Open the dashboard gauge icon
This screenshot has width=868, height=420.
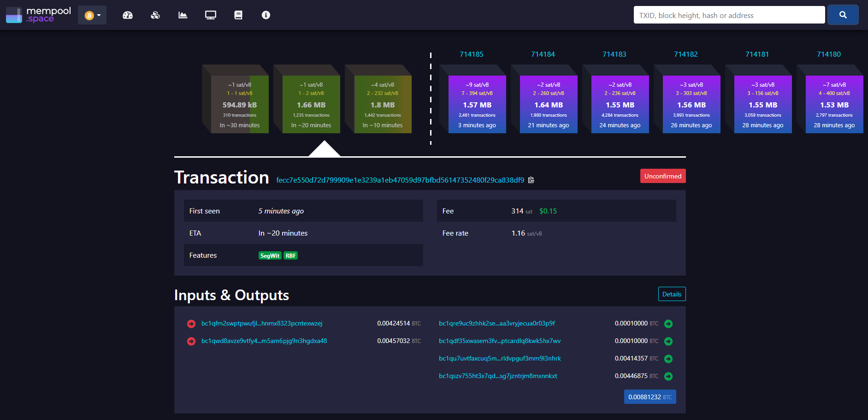click(128, 15)
